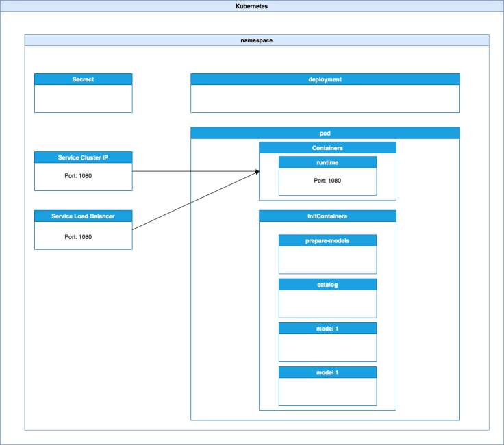Viewport: 504px width, 445px height.
Task: Select the Service Load Balancer header
Action: (x=84, y=216)
